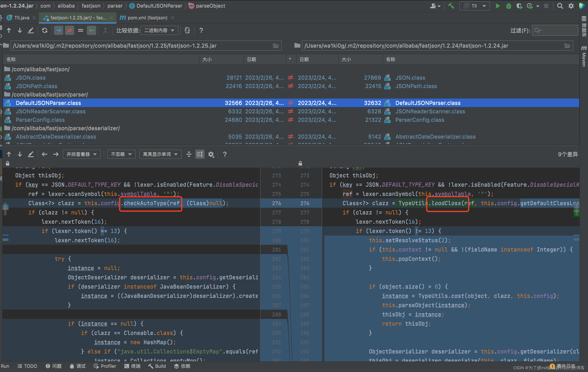Open diff viewer settings gear

click(211, 154)
